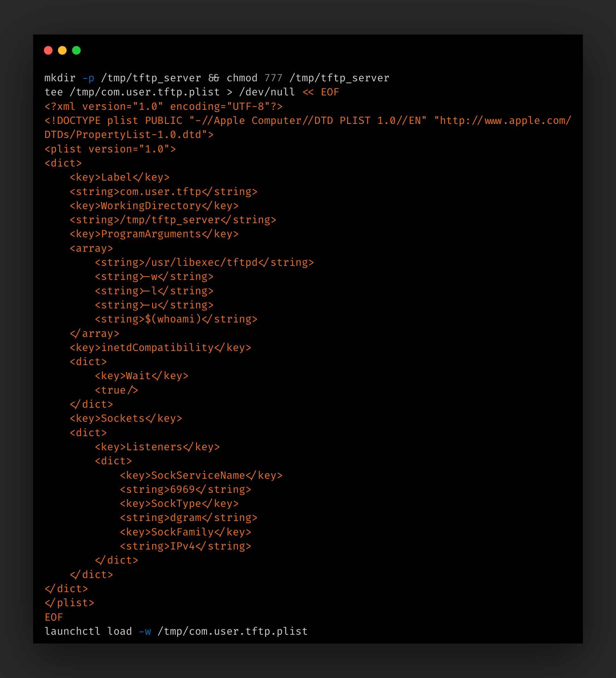616x678 pixels.
Task: Click the yellow minimize traffic light
Action: point(63,50)
